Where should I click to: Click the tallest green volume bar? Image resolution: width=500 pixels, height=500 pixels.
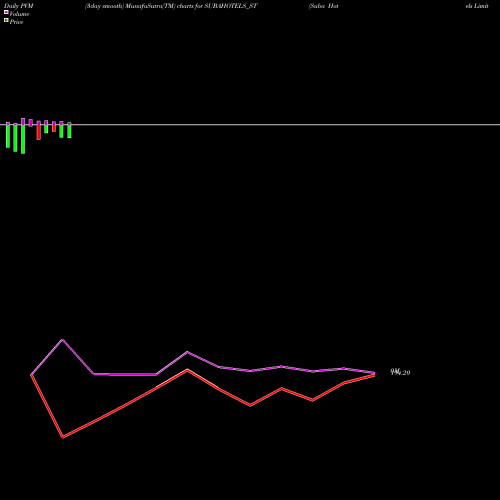click(23, 139)
